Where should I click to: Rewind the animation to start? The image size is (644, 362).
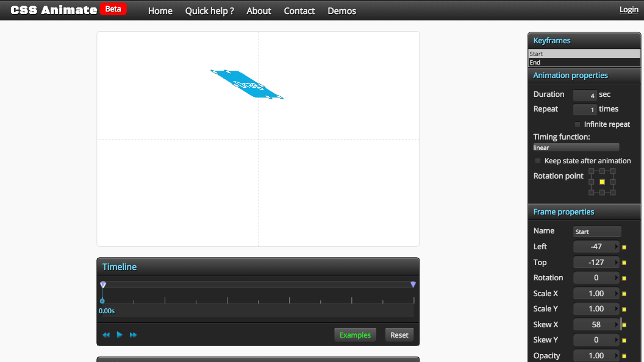106,335
